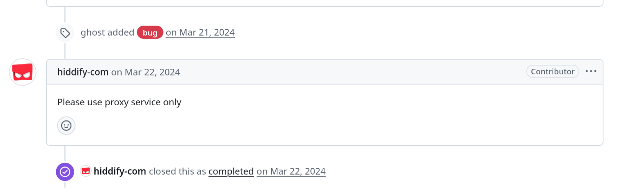The width and height of the screenshot is (644, 193).
Task: Click the comment text about proxy service
Action: [x=119, y=102]
